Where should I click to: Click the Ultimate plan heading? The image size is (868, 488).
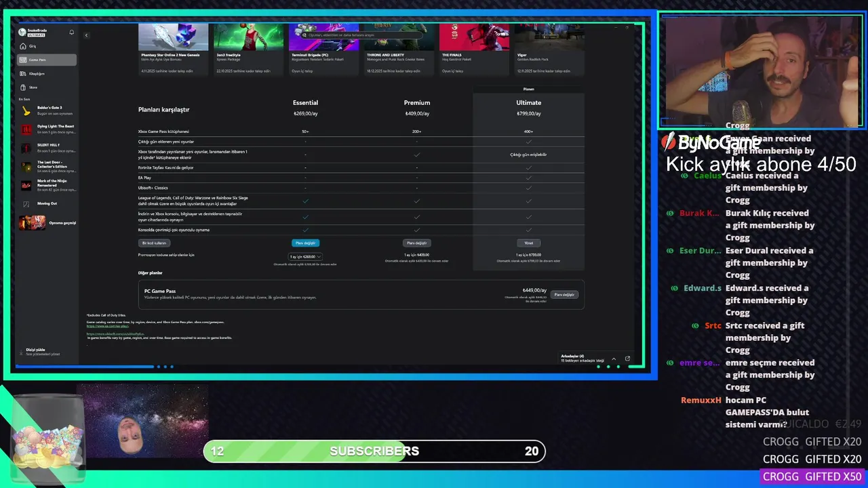click(529, 102)
